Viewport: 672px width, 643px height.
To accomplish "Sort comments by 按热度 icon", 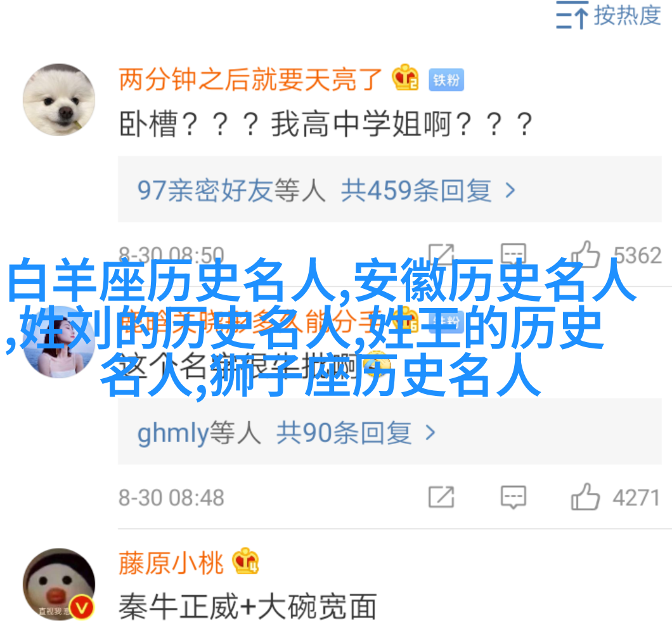I will coord(572,15).
